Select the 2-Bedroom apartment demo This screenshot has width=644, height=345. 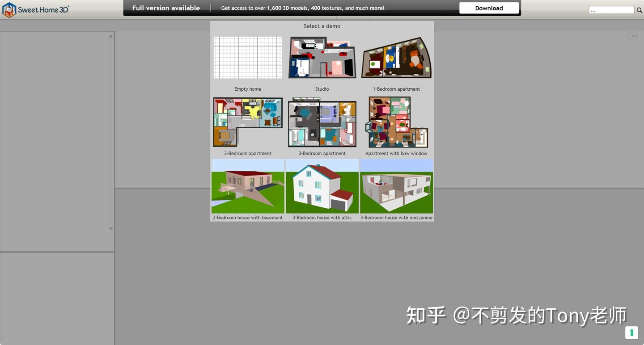tap(247, 122)
